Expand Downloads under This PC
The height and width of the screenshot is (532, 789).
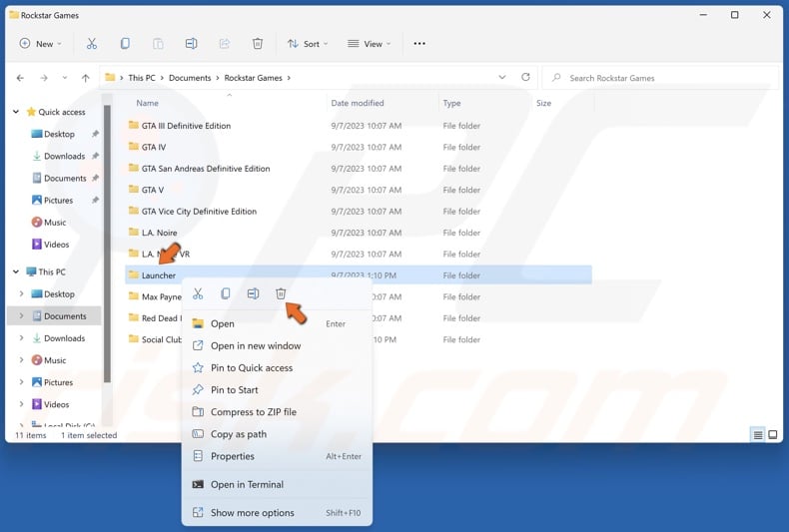pos(21,338)
